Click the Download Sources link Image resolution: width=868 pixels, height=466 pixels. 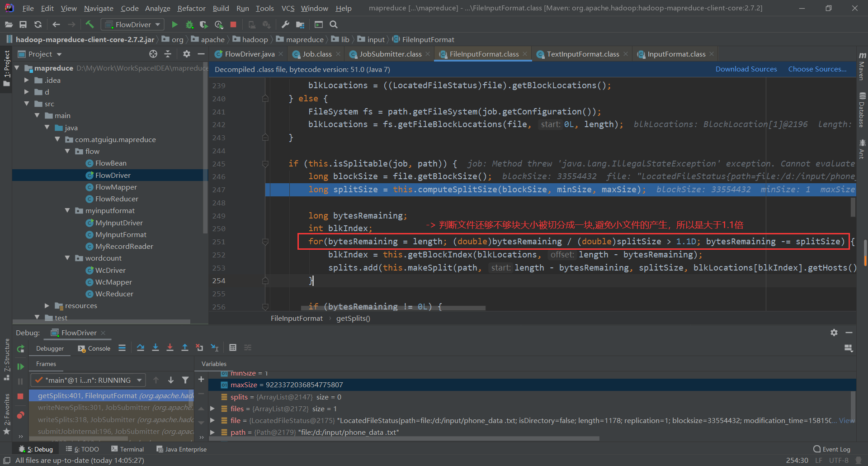(x=746, y=69)
